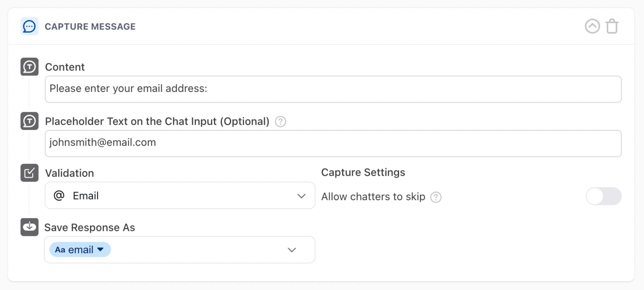The height and width of the screenshot is (290, 644).
Task: Click the Capture Settings heading
Action: click(x=363, y=172)
